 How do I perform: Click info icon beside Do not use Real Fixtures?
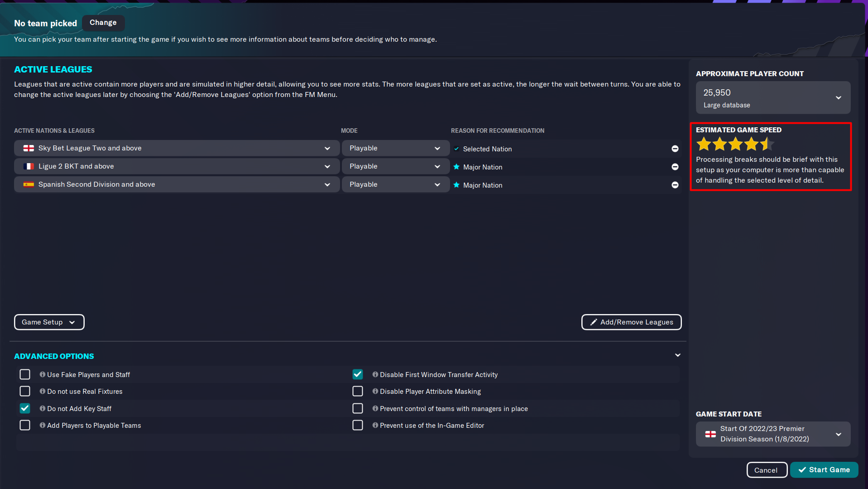pos(43,391)
